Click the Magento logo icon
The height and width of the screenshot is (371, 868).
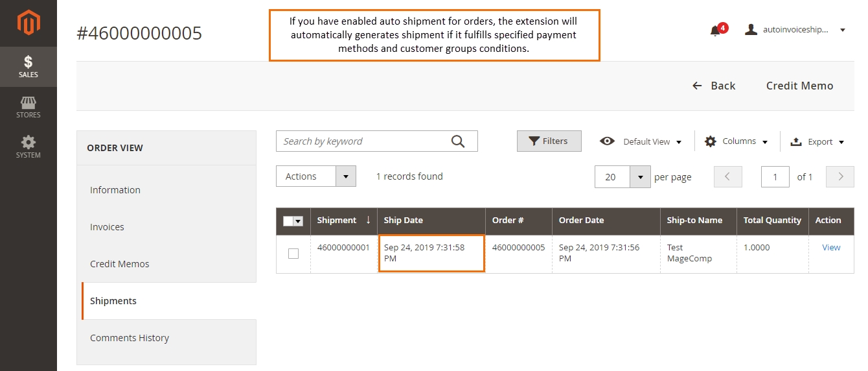29,23
